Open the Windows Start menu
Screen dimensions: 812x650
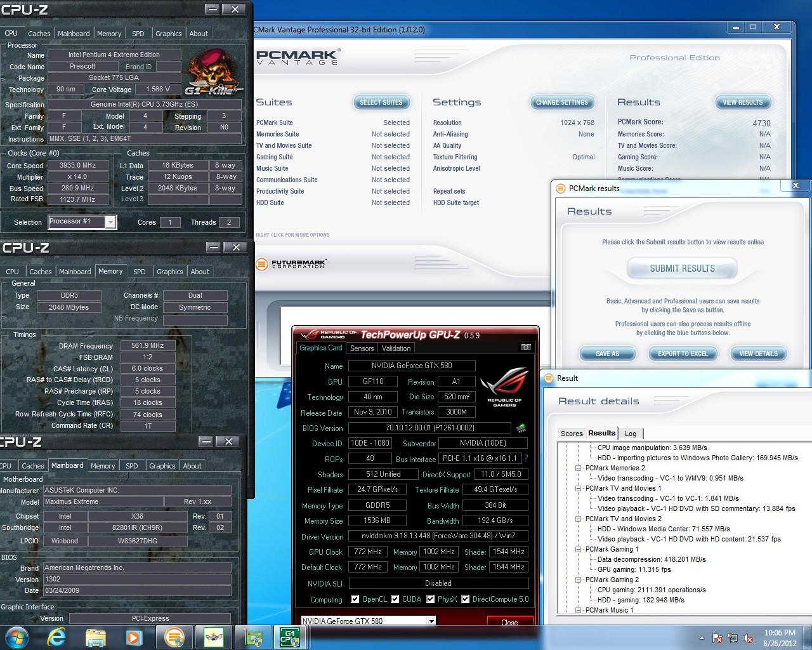pos(16,637)
